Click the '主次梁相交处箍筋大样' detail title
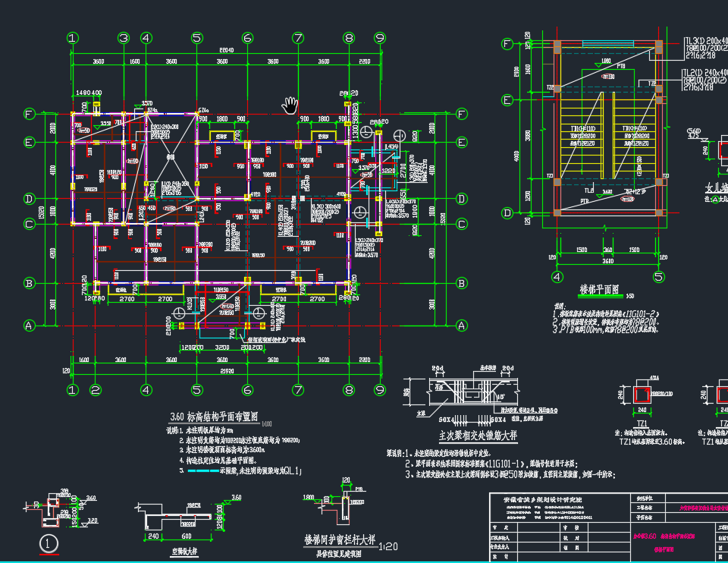 click(x=478, y=436)
